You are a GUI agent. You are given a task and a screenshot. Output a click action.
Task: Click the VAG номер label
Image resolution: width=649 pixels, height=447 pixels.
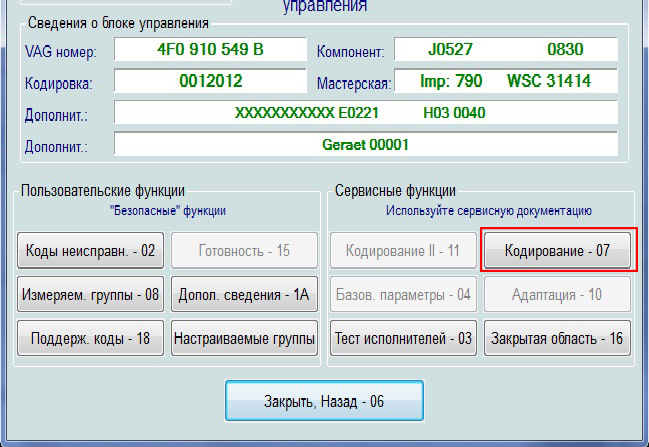(60, 52)
